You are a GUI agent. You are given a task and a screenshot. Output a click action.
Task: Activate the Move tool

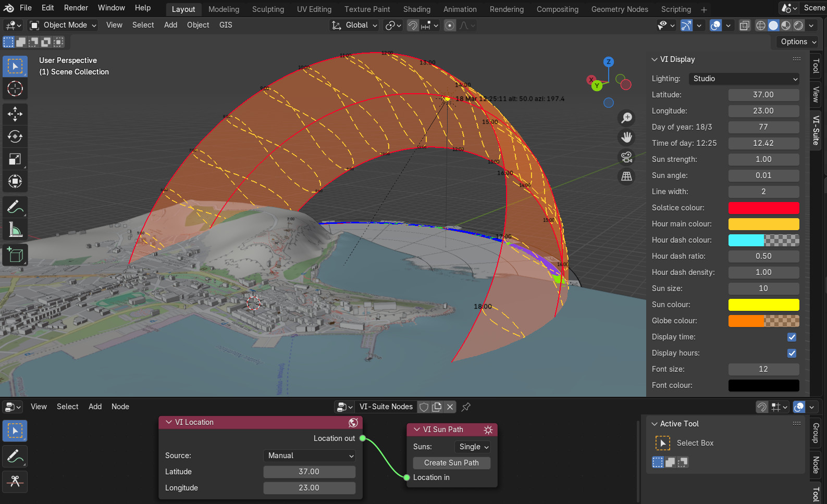15,114
